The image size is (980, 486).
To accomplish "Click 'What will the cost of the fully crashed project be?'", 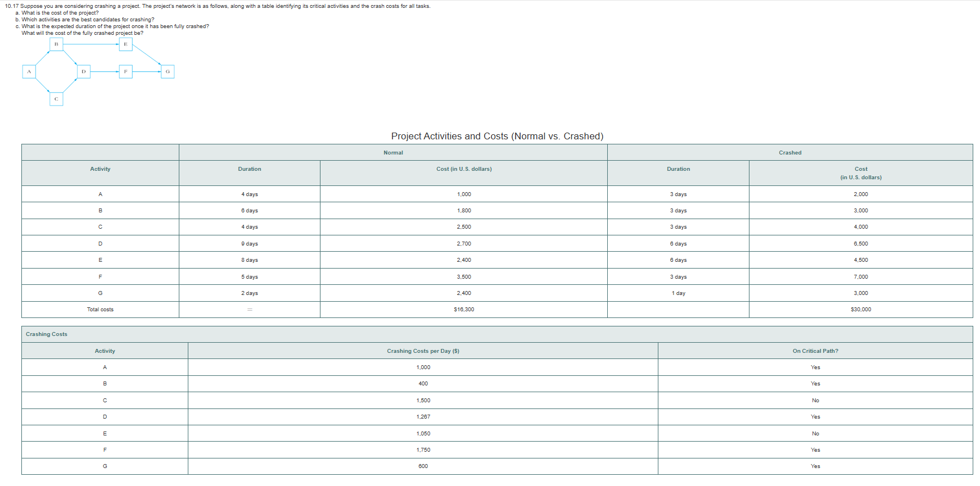I will [x=82, y=33].
